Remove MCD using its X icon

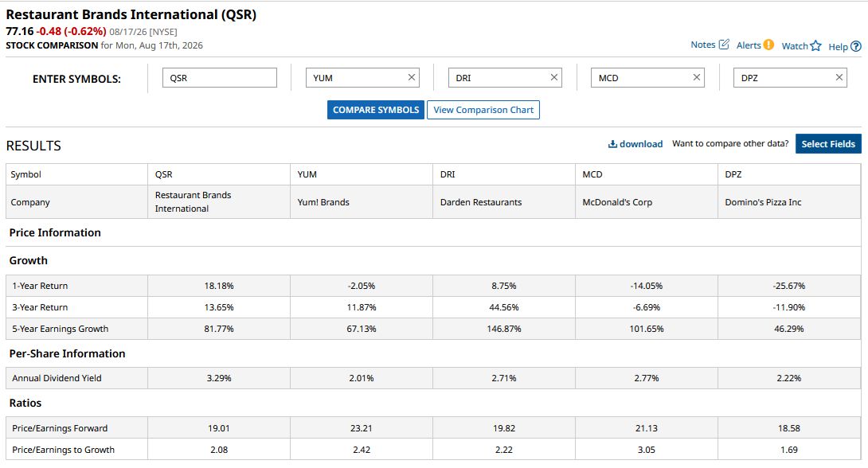[x=697, y=77]
